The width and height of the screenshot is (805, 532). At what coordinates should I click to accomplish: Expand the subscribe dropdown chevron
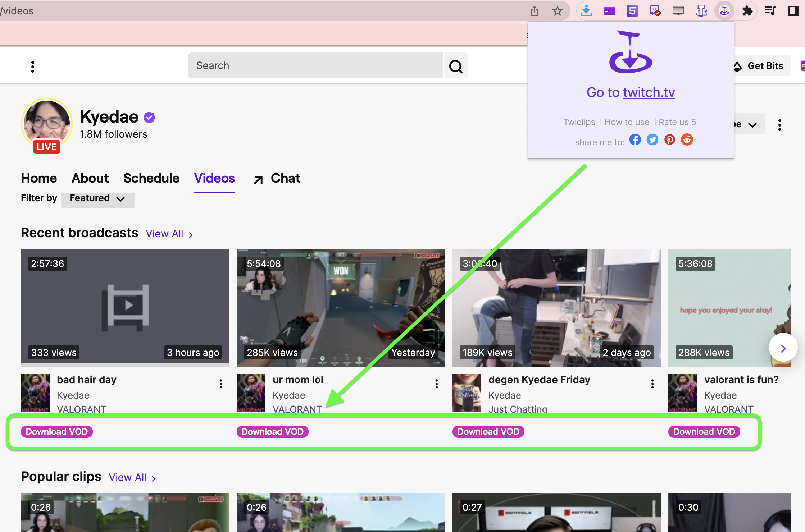click(752, 125)
